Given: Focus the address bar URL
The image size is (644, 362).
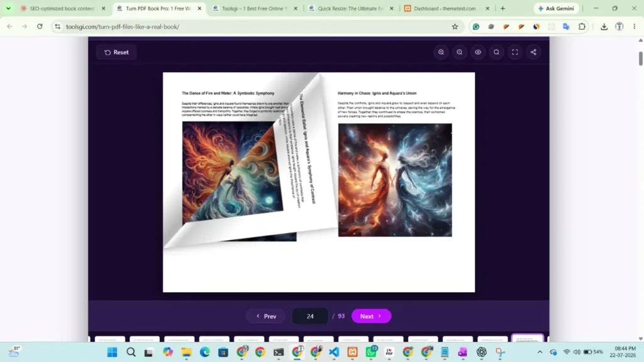Looking at the screenshot, I should 123,26.
